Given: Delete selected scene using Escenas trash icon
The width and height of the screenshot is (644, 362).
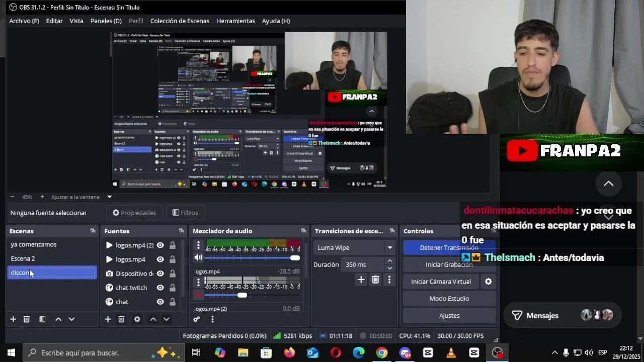Looking at the screenshot, I should coord(27,319).
